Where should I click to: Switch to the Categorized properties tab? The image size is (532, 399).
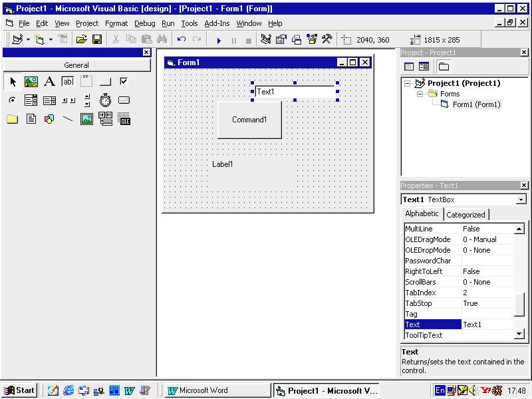465,215
